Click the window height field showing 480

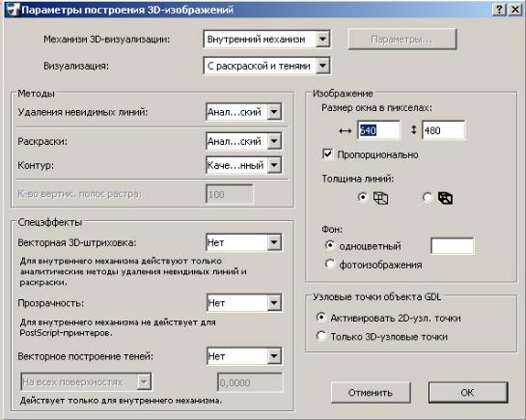click(x=443, y=130)
